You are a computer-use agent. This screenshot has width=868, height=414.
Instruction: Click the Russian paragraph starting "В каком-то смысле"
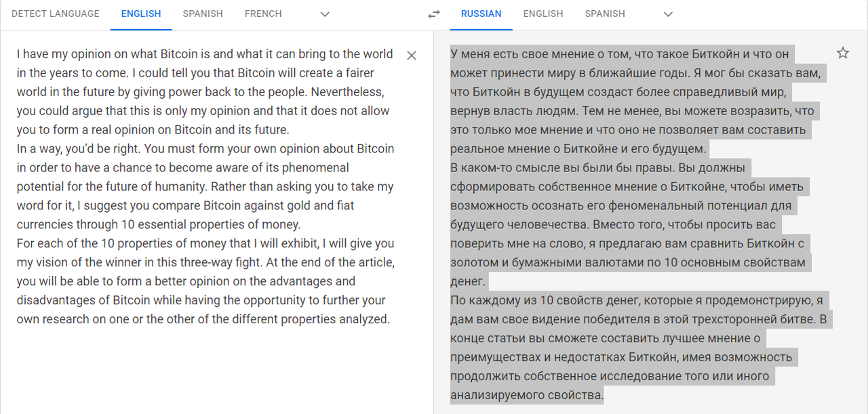click(631, 224)
